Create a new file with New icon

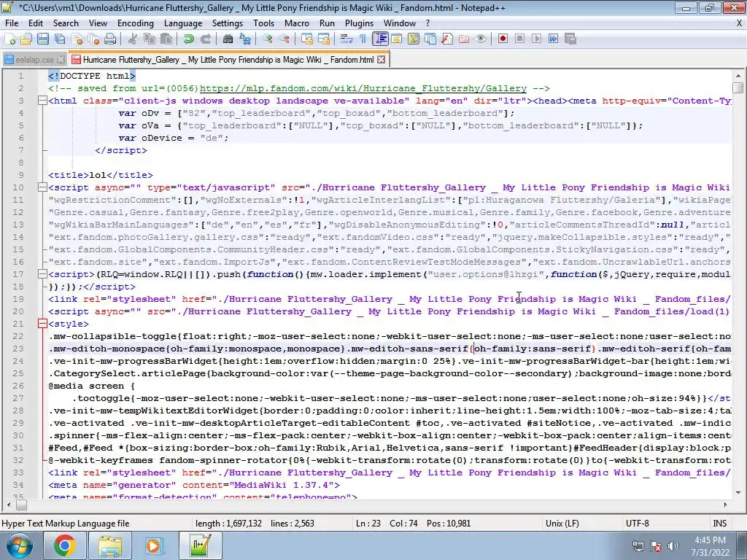(10, 39)
